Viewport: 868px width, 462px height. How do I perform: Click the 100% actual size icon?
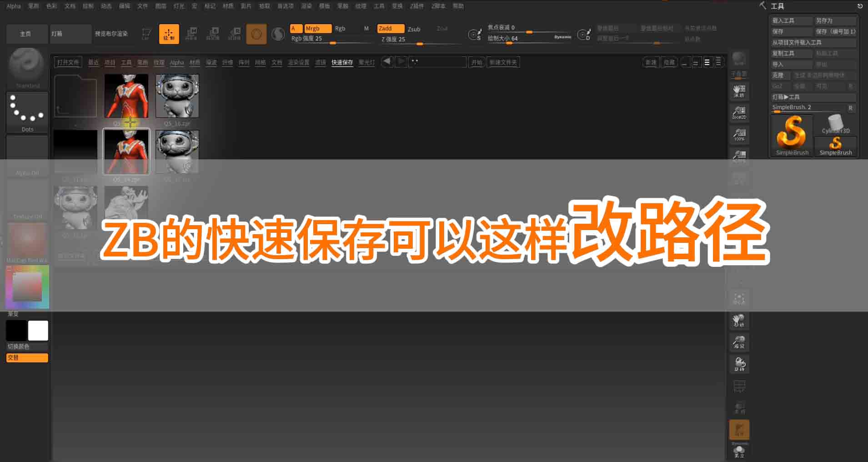[739, 134]
